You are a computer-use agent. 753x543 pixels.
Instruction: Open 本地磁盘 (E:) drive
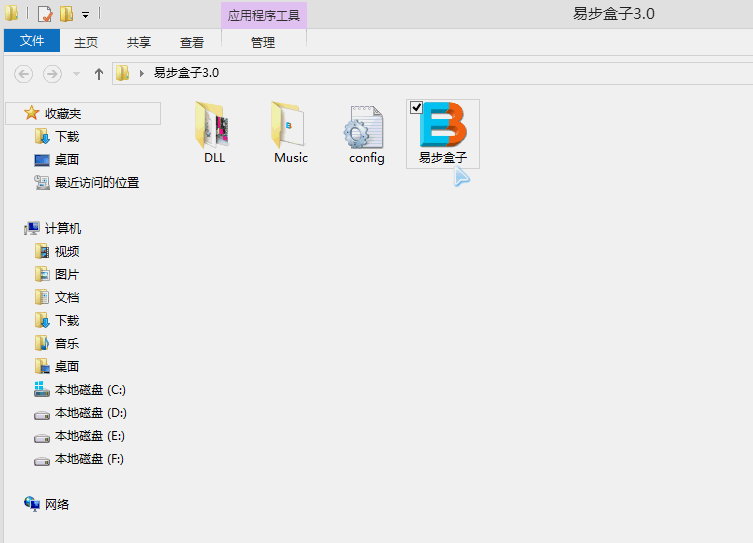tap(89, 436)
